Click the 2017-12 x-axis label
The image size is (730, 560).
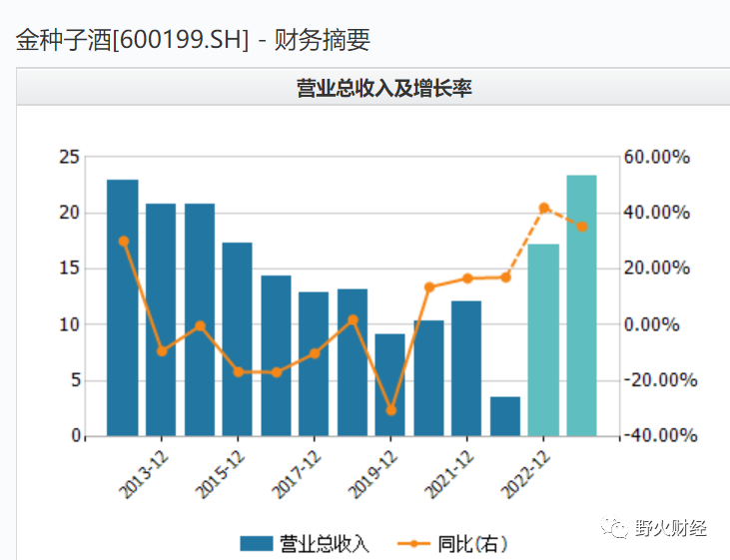tap(297, 475)
